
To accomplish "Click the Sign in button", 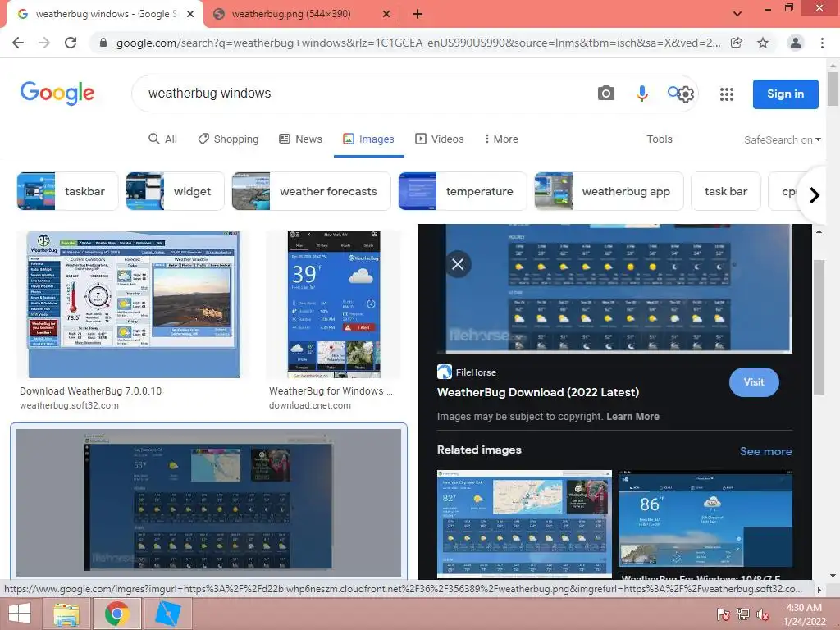I will coord(785,94).
